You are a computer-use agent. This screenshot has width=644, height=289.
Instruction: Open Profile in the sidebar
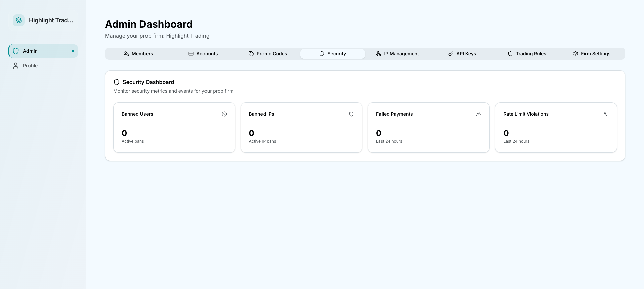coord(30,66)
